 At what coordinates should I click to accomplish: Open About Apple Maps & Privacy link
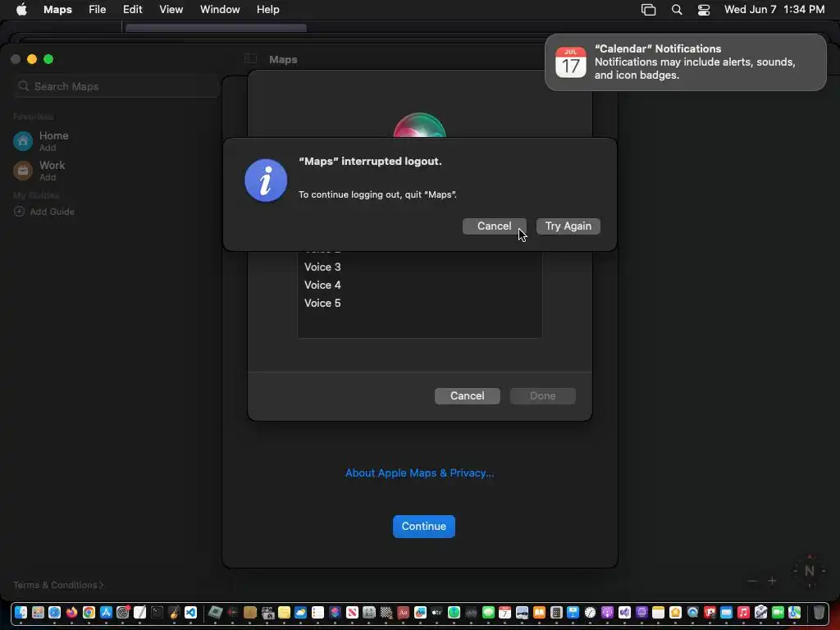point(419,473)
